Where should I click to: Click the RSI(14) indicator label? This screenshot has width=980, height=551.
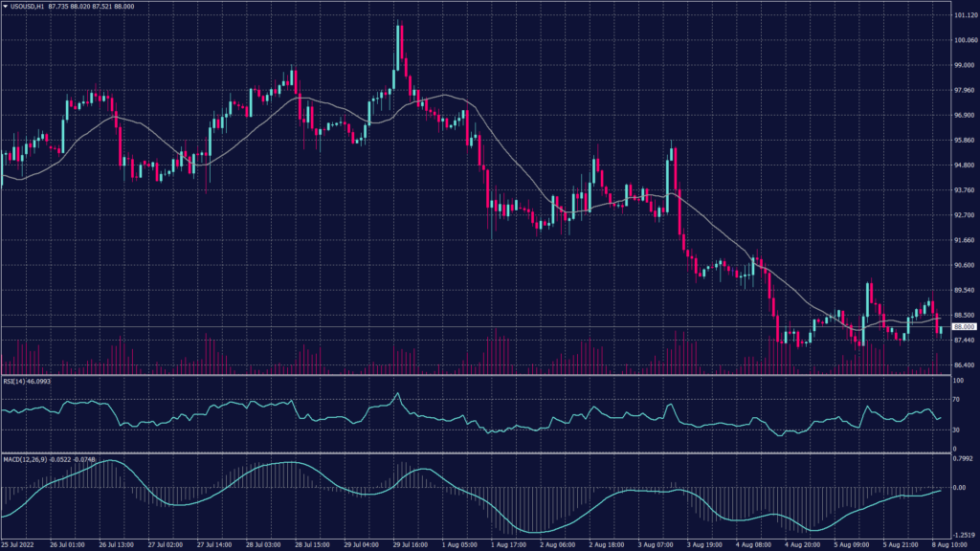click(14, 382)
